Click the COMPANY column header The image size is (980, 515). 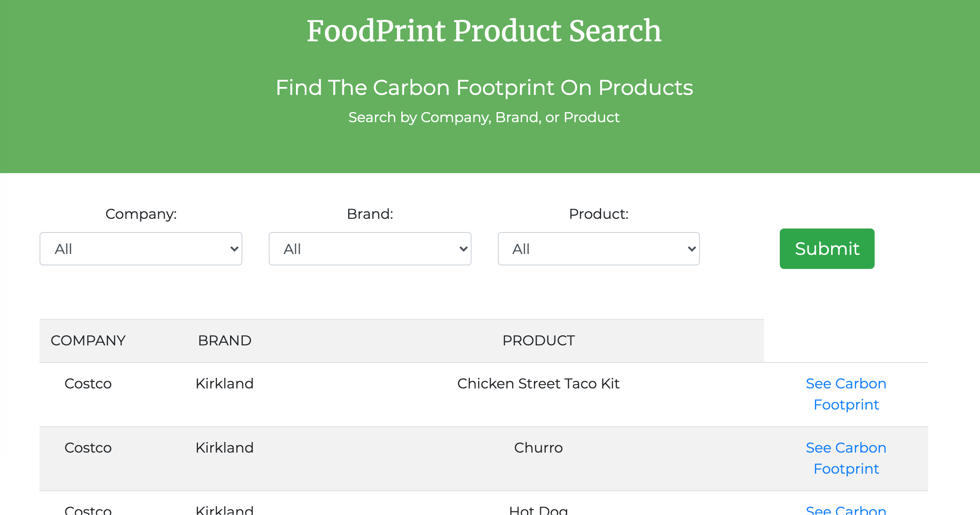pyautogui.click(x=88, y=341)
